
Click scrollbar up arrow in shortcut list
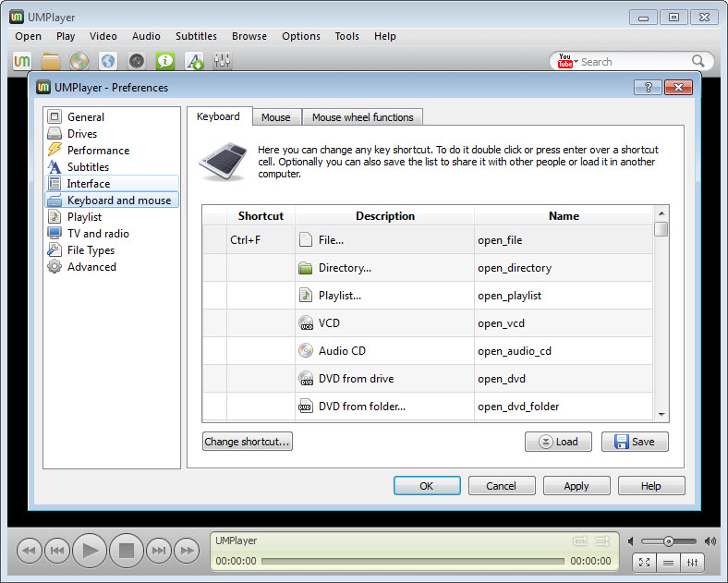point(661,213)
